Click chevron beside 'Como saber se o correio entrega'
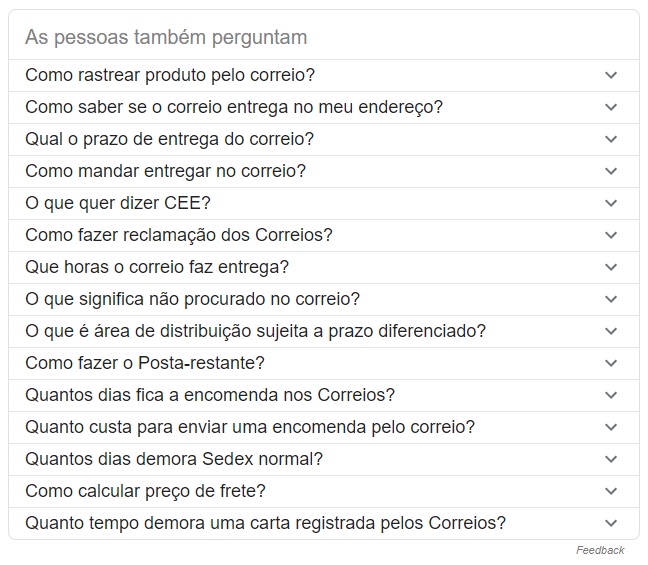This screenshot has height=565, width=648. [611, 107]
